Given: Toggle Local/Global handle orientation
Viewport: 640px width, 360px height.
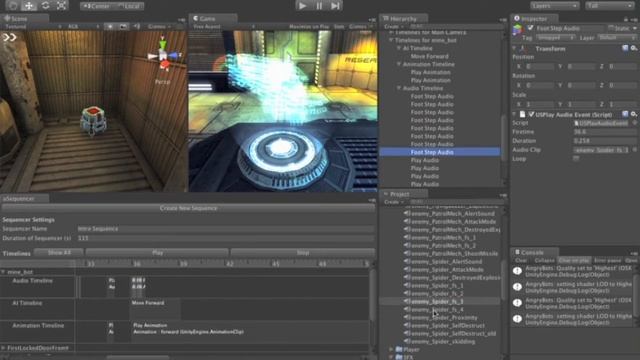Looking at the screenshot, I should tap(128, 6).
